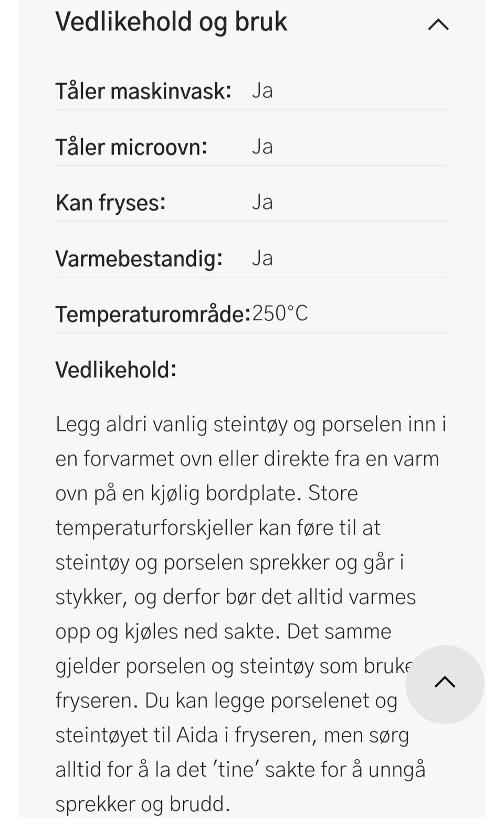Select the Temperaturområde label
504x827 pixels.
point(153,314)
